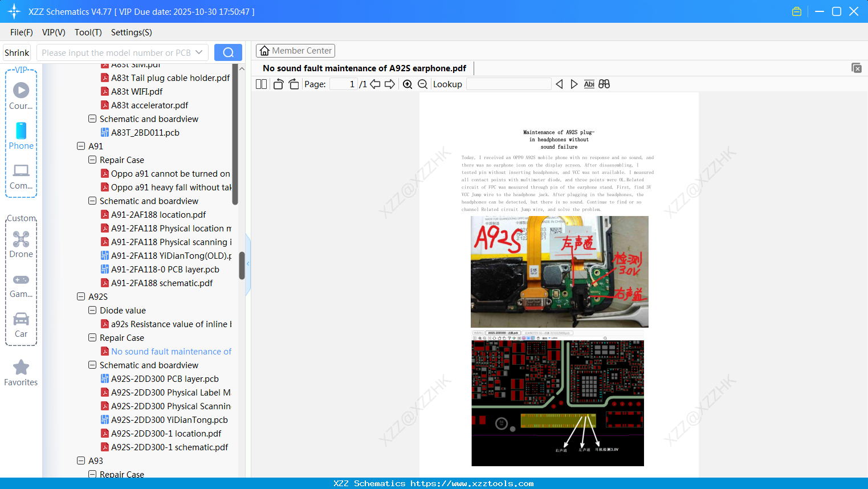Open A83t accelerator.pdf

pyautogui.click(x=145, y=105)
